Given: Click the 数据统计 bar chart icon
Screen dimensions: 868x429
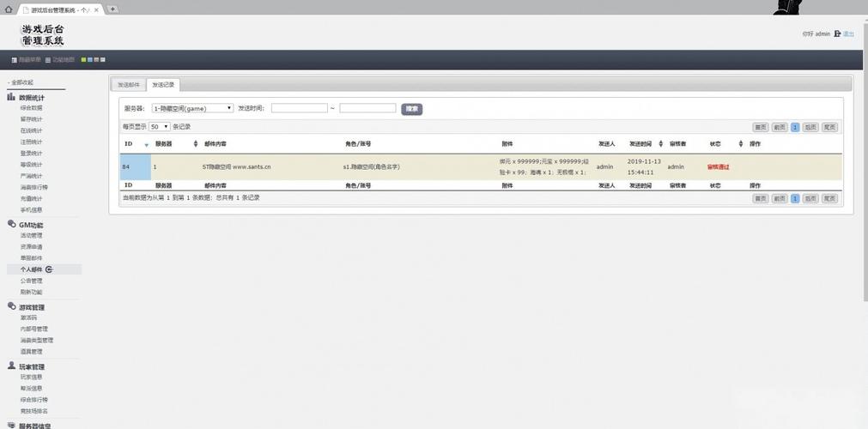Looking at the screenshot, I should point(11,98).
